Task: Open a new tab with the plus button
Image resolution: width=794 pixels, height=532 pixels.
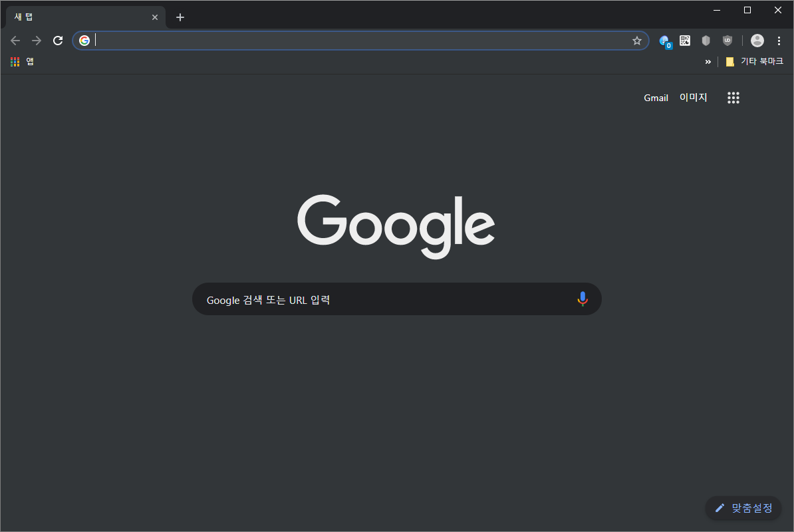Action: click(180, 17)
